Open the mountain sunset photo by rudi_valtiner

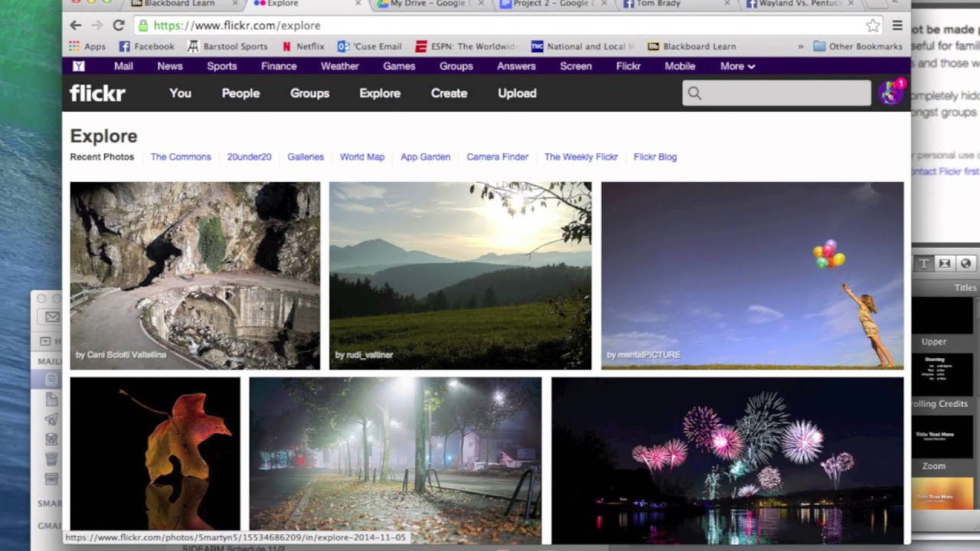point(460,275)
